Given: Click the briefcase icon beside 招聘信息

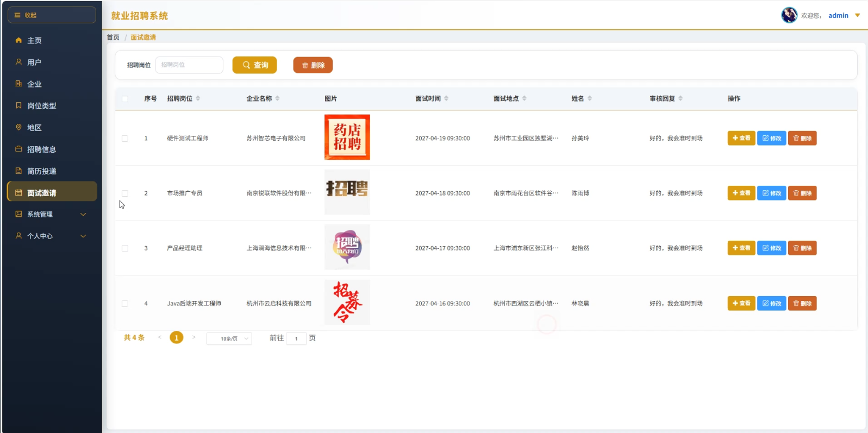Looking at the screenshot, I should point(18,149).
